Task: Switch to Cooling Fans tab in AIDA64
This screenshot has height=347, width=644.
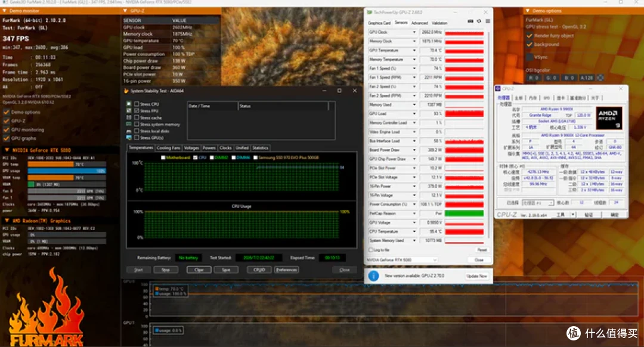Action: [x=168, y=148]
